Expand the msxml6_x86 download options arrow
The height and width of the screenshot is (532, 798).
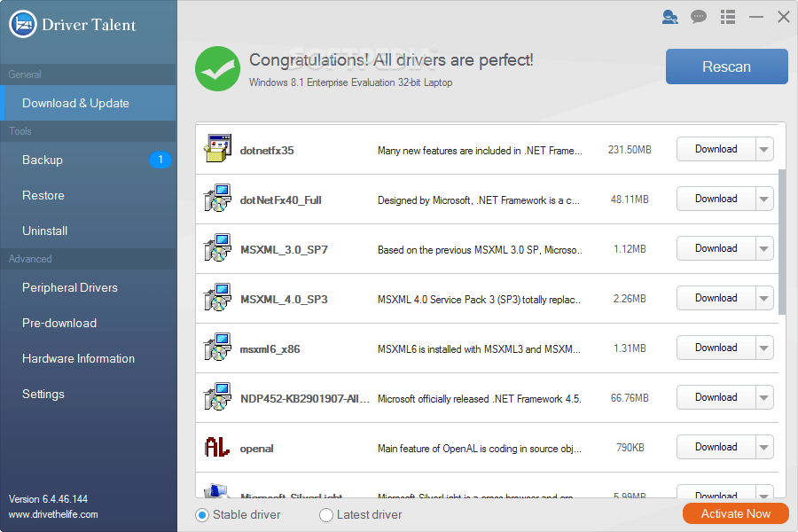click(764, 348)
